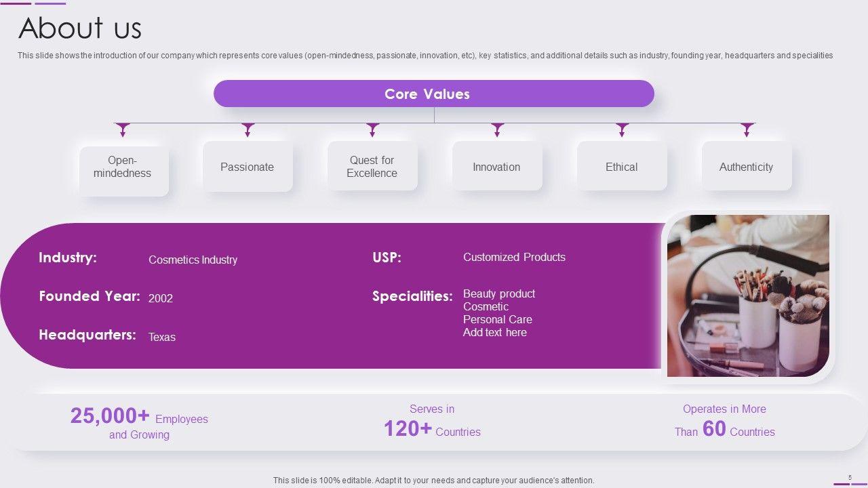Select the arrow marker above Ethical
Viewport: 868px width, 488px height.
coord(623,129)
